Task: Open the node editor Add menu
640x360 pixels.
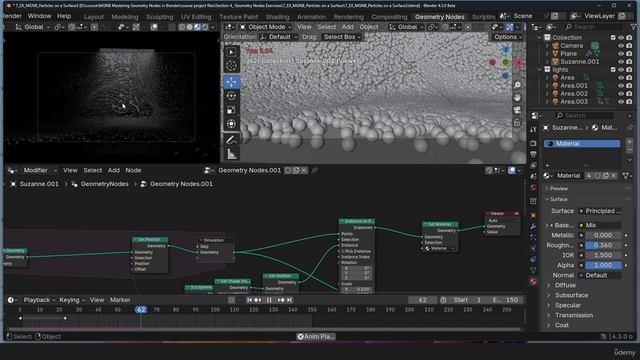Action: coord(113,170)
